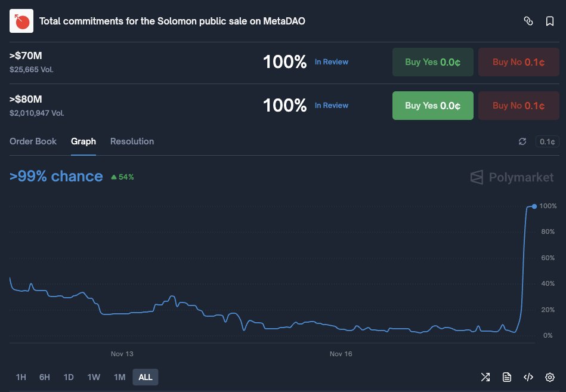
Task: Refresh the order book data
Action: (x=522, y=141)
